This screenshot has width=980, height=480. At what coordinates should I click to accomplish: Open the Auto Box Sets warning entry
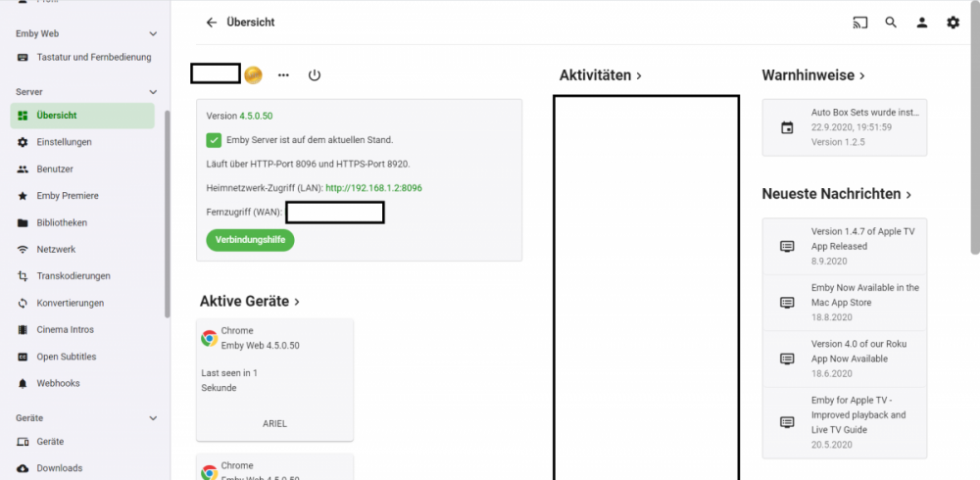(844, 127)
